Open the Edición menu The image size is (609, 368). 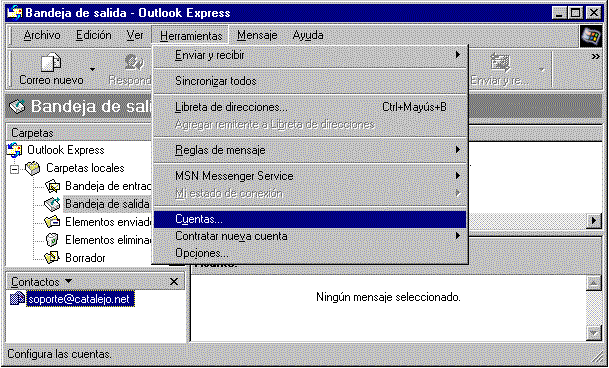click(x=94, y=35)
